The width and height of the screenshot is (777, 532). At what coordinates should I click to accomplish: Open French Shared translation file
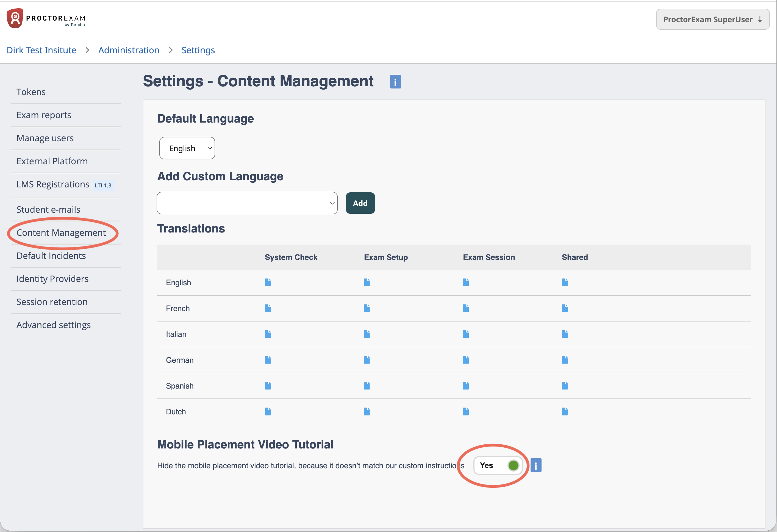tap(565, 308)
